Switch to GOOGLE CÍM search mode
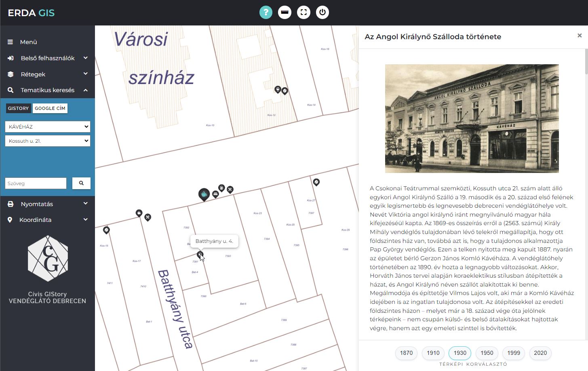 tap(50, 108)
